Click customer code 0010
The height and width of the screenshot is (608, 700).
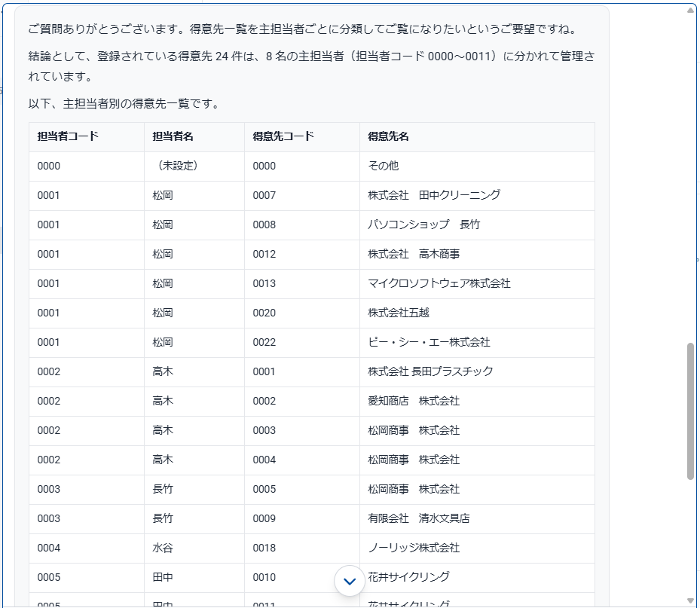264,578
